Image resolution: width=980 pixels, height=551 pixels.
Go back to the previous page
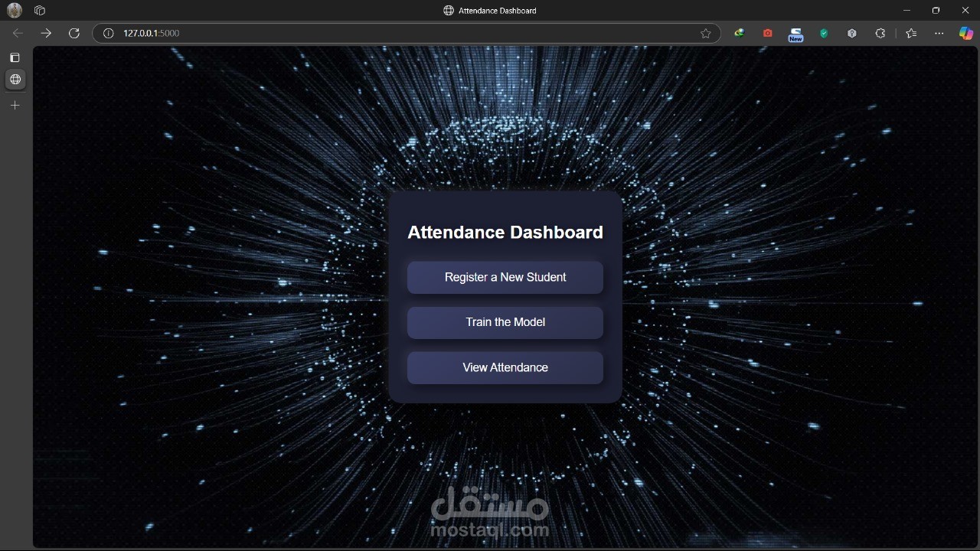[x=17, y=33]
